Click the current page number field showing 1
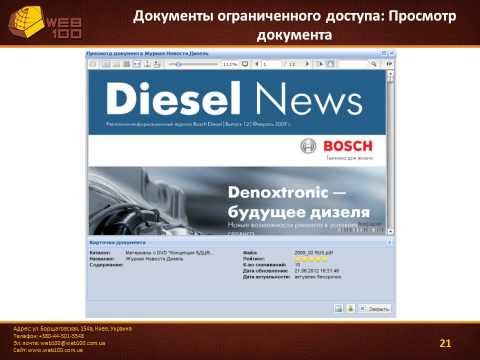This screenshot has height=360, width=480. click(x=272, y=64)
